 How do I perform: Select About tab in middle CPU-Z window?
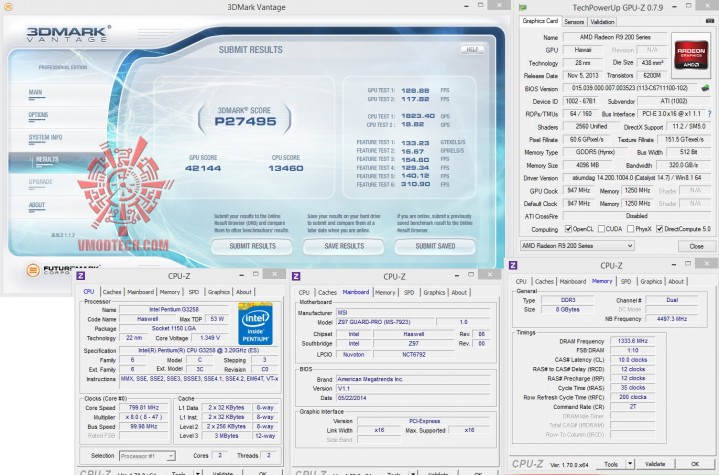(459, 292)
